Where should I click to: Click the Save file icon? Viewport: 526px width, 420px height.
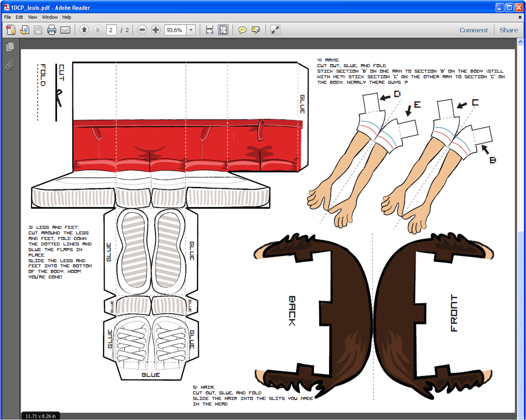(38, 30)
